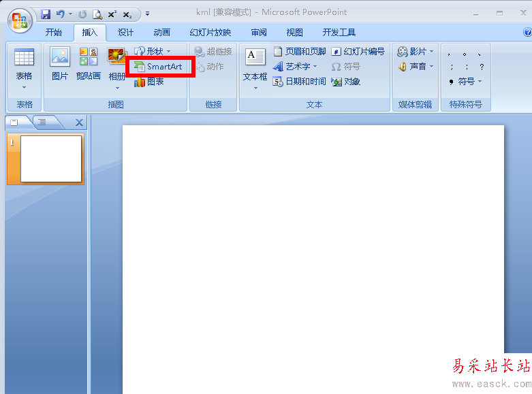Switch to the 审阅 tab
532x394 pixels.
[259, 33]
